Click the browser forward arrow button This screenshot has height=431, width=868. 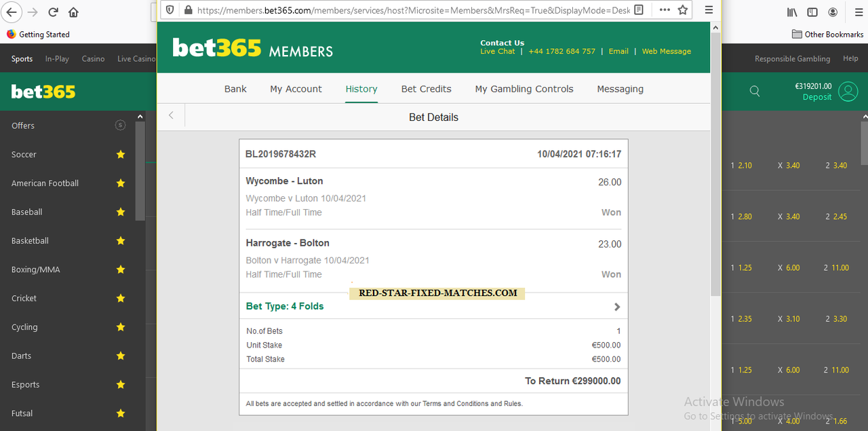pyautogui.click(x=33, y=12)
